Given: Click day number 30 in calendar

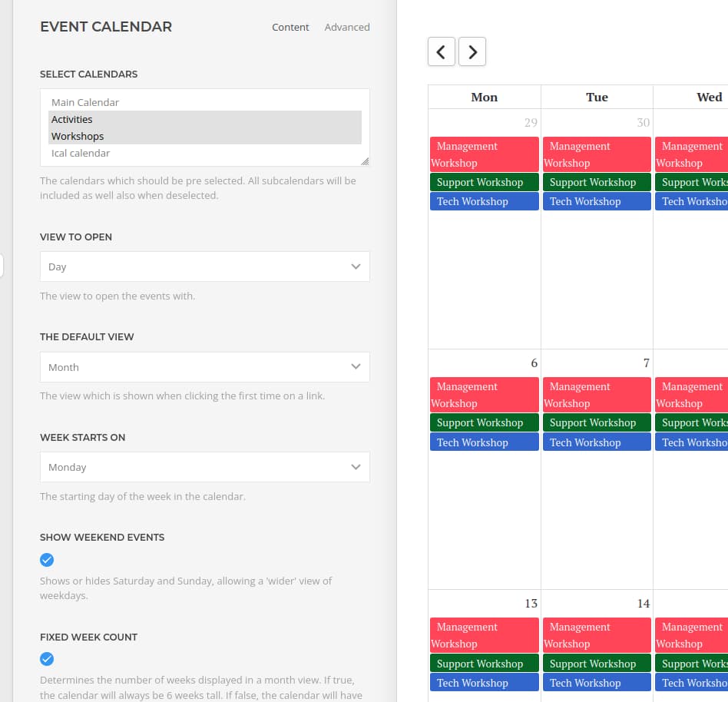Looking at the screenshot, I should click(x=643, y=123).
